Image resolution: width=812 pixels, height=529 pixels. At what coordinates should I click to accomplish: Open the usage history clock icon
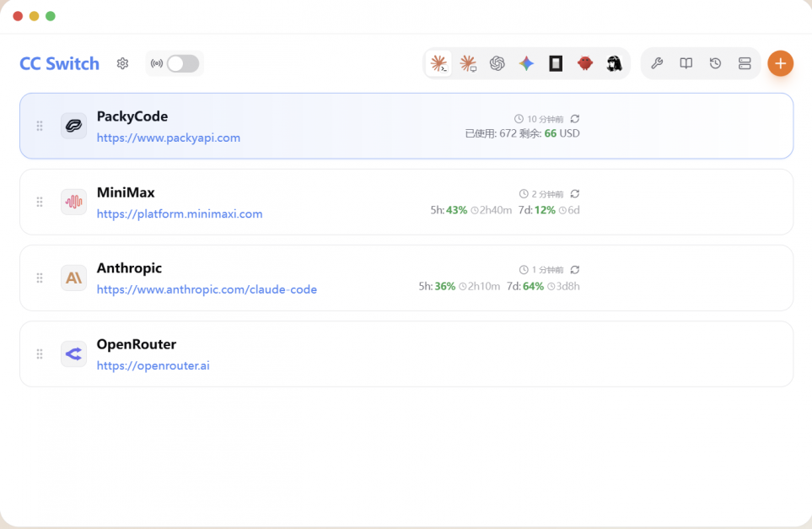(715, 64)
